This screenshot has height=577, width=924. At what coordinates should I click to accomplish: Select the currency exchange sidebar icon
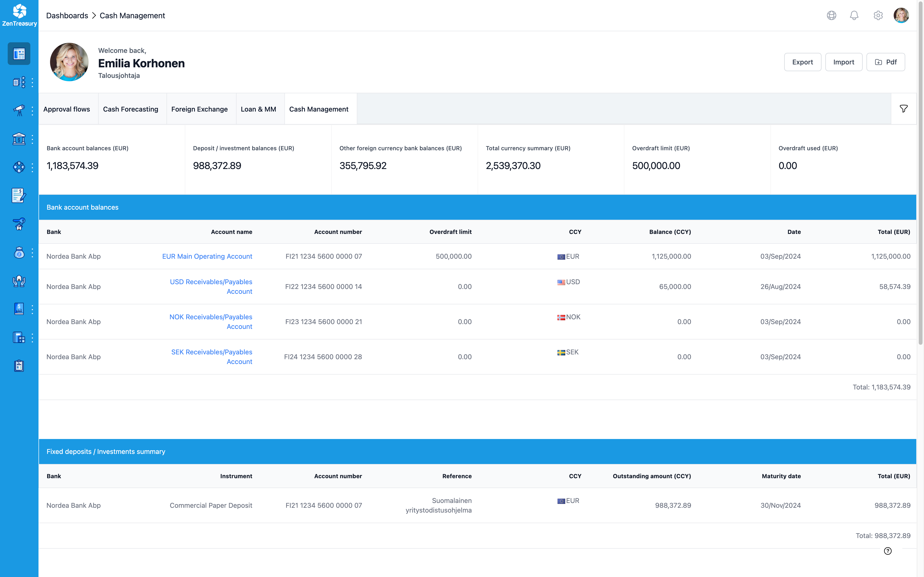(19, 167)
